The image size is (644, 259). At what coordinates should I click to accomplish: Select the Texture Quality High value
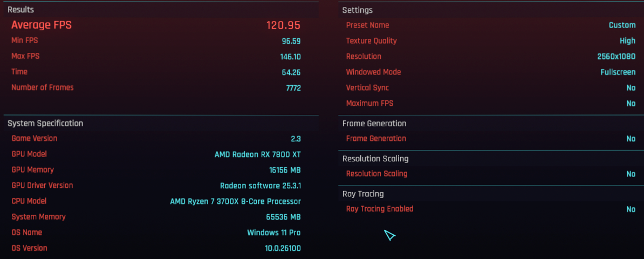coord(628,40)
